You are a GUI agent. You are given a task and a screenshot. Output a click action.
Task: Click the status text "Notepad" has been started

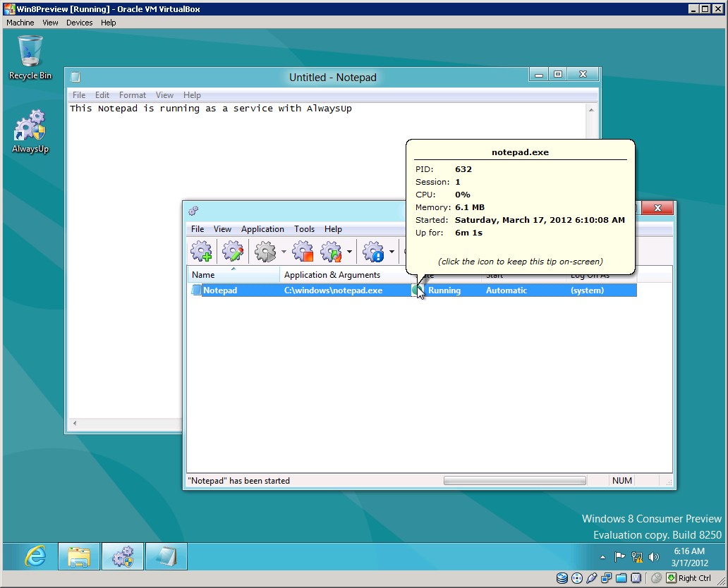coord(238,481)
